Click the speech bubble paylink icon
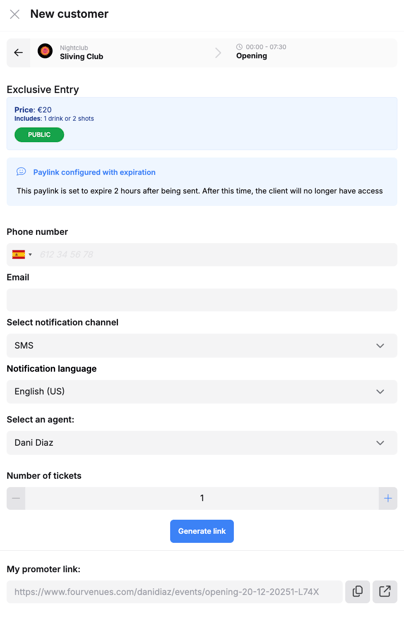Image resolution: width=404 pixels, height=621 pixels. tap(21, 171)
